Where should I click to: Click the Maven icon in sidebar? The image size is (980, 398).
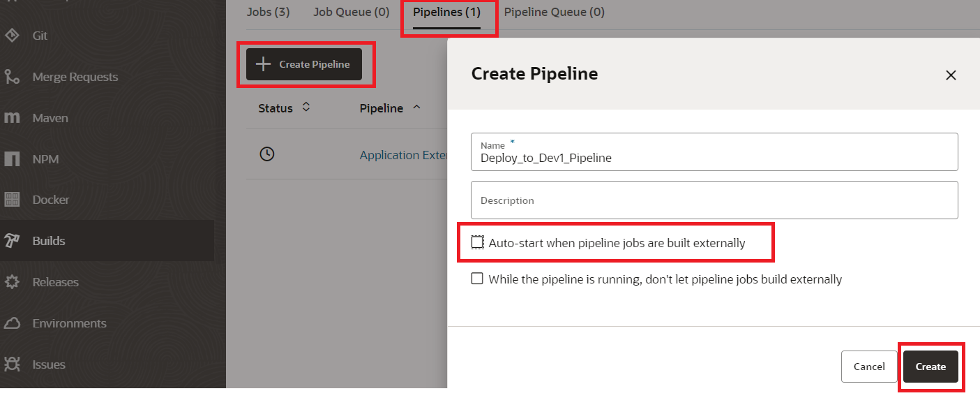(12, 118)
